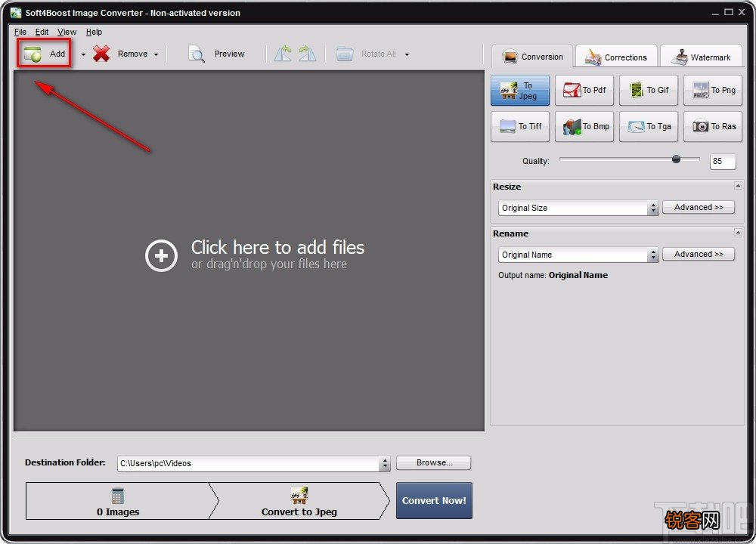Select the To Bmp format
756x544 pixels.
point(584,126)
